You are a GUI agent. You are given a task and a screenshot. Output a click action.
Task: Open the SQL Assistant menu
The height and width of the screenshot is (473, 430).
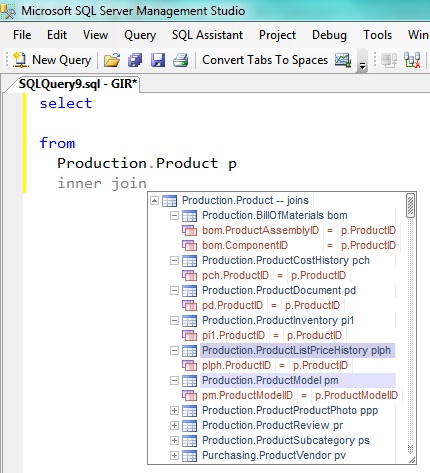pos(207,35)
